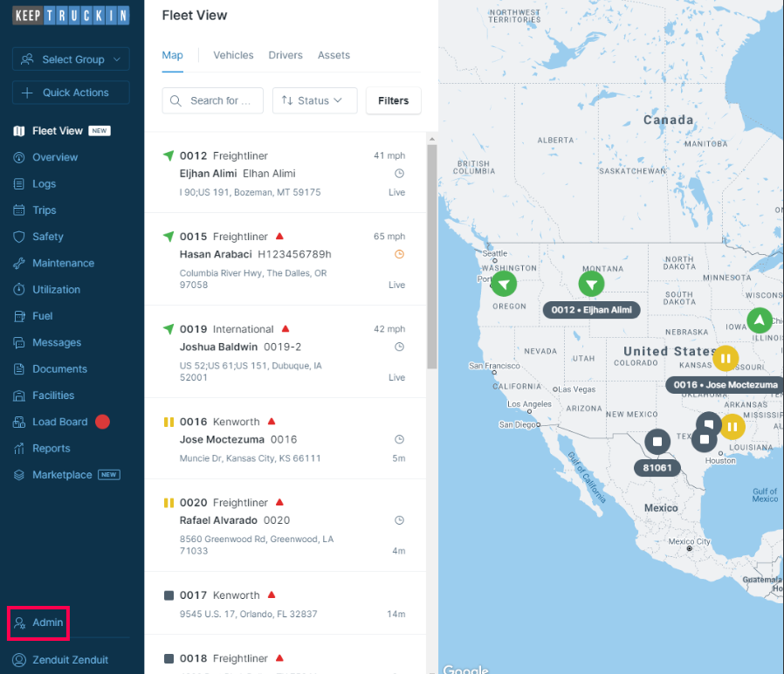This screenshot has height=674, width=784.
Task: Click the stopped marker above 81061 label
Action: (x=657, y=442)
